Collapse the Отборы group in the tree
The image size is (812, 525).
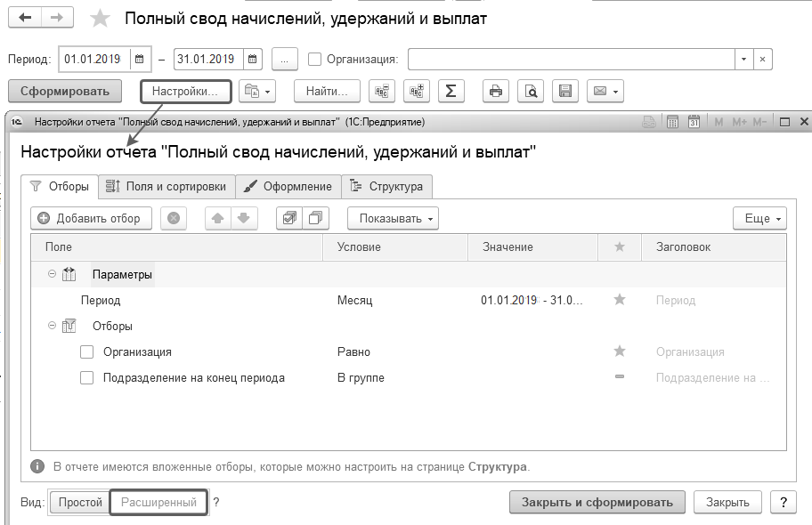click(52, 326)
